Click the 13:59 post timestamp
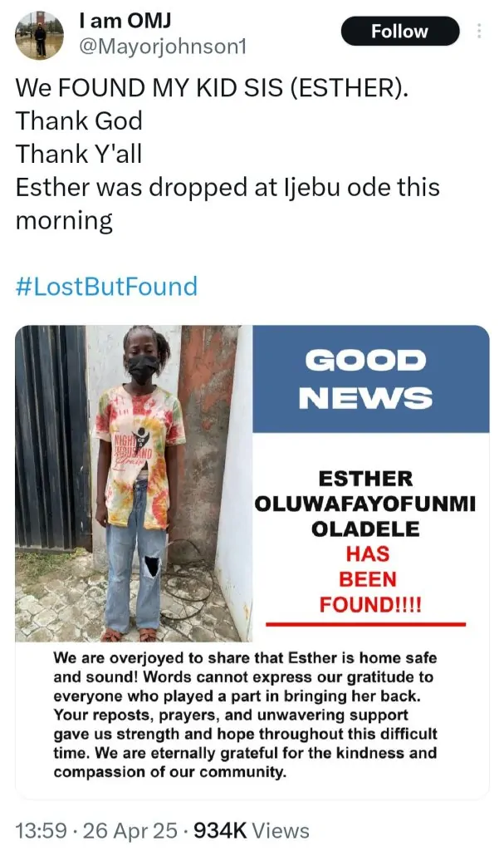 pyautogui.click(x=43, y=830)
